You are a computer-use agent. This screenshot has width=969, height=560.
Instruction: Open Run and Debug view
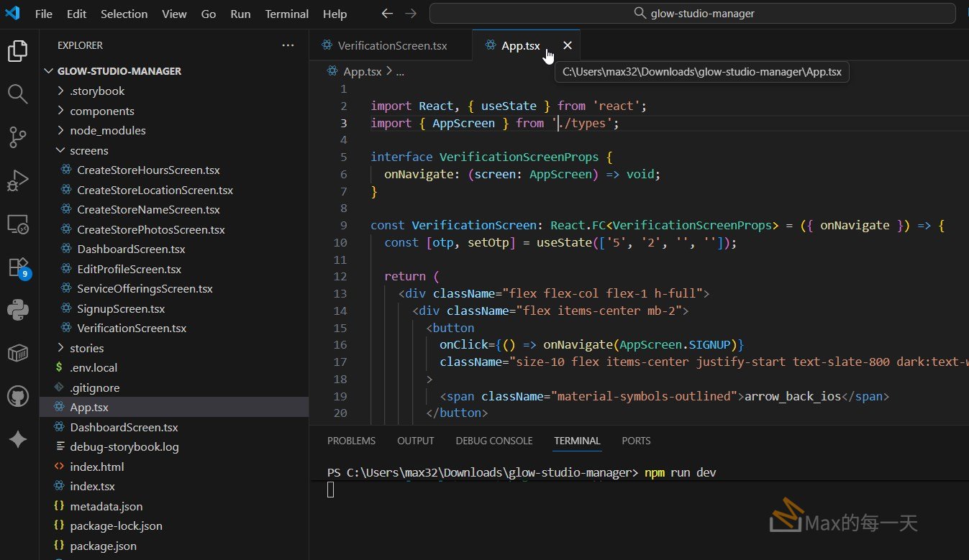coord(18,181)
